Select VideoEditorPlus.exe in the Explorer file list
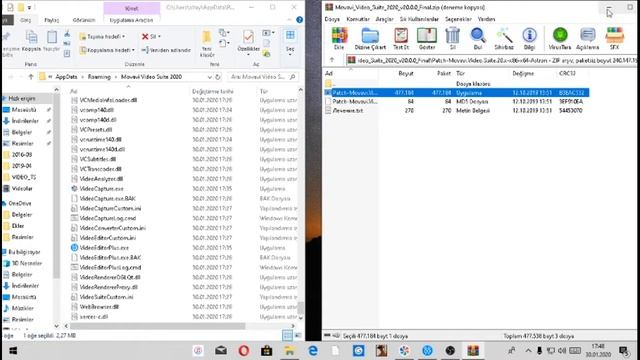The height and width of the screenshot is (360, 640). click(104, 248)
